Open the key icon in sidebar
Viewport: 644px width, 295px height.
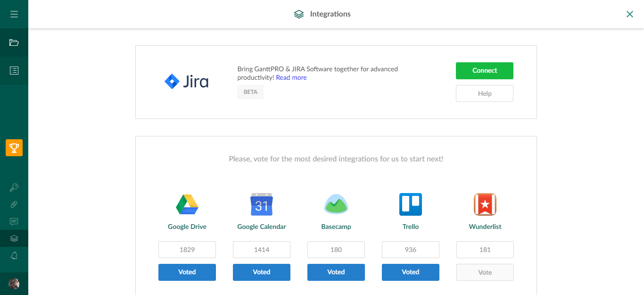(14, 187)
